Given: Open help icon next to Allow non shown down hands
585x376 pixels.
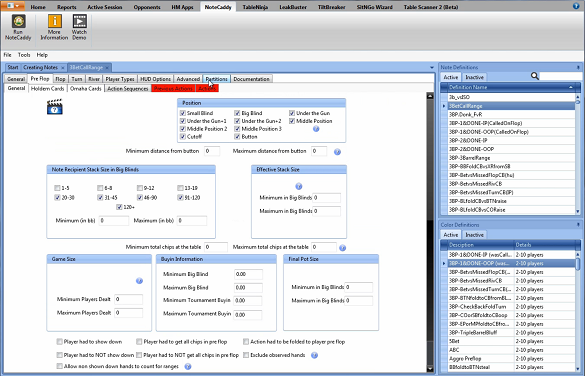Looking at the screenshot, I should point(188,367).
